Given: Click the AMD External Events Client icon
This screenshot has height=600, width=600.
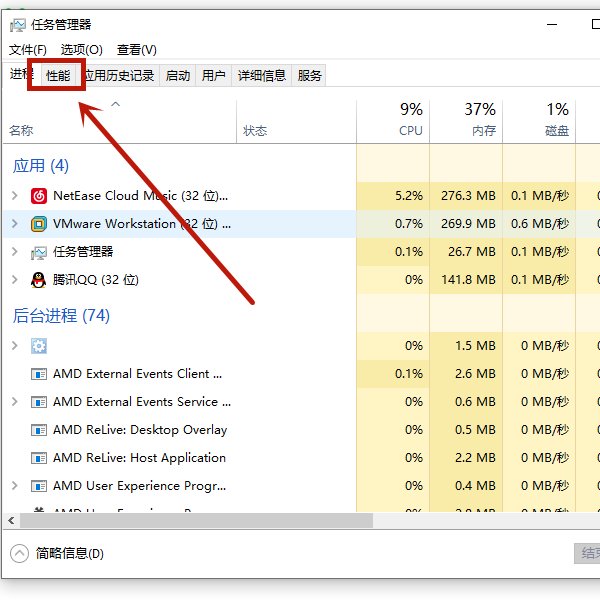Looking at the screenshot, I should coord(39,374).
